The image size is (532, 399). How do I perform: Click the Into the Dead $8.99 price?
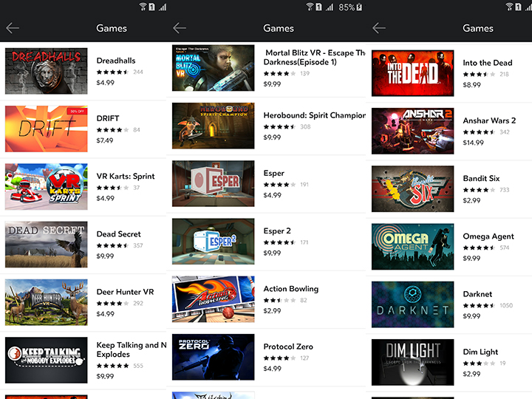pos(472,85)
